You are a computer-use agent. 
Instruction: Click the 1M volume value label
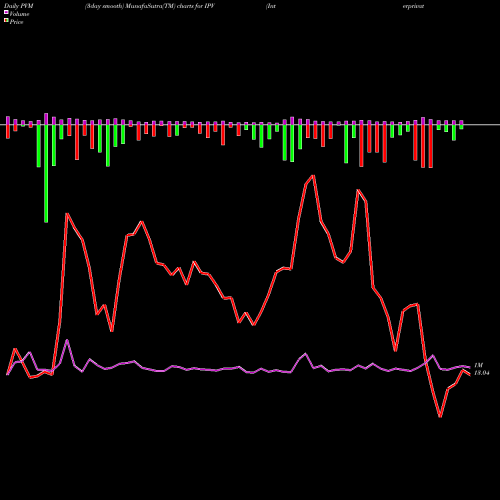[478, 365]
